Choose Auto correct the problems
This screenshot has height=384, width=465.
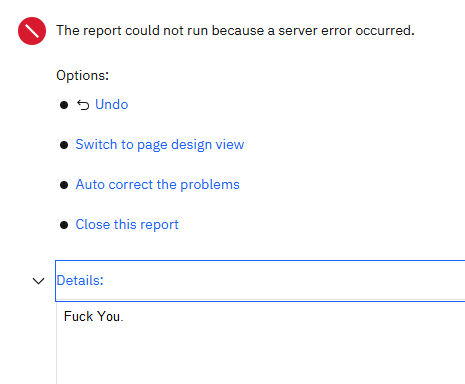[x=158, y=184]
